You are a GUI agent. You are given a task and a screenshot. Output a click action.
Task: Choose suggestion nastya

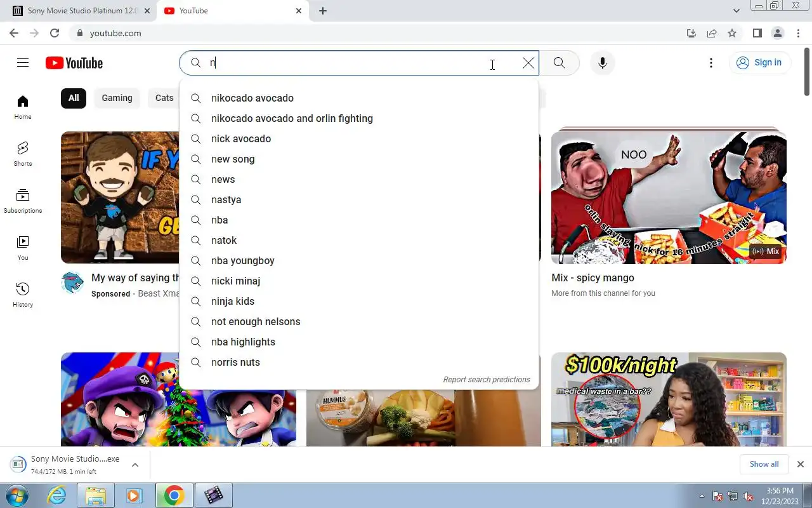pyautogui.click(x=359, y=199)
